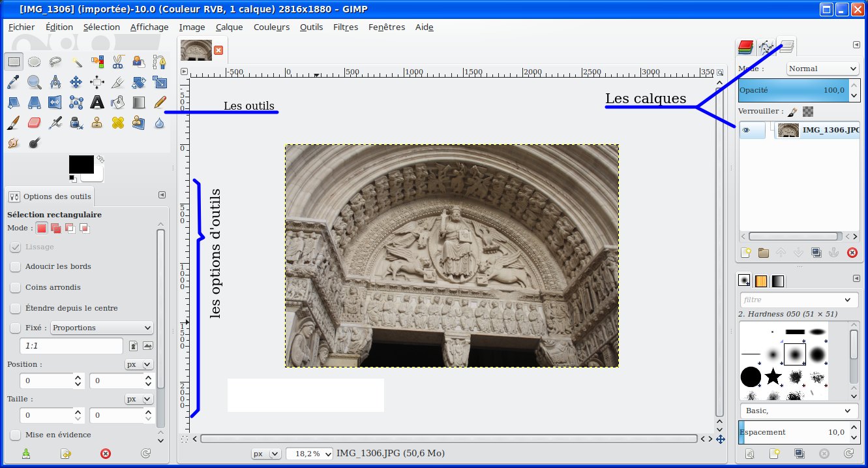
Task: Select the Bucket Fill tool
Action: click(118, 102)
